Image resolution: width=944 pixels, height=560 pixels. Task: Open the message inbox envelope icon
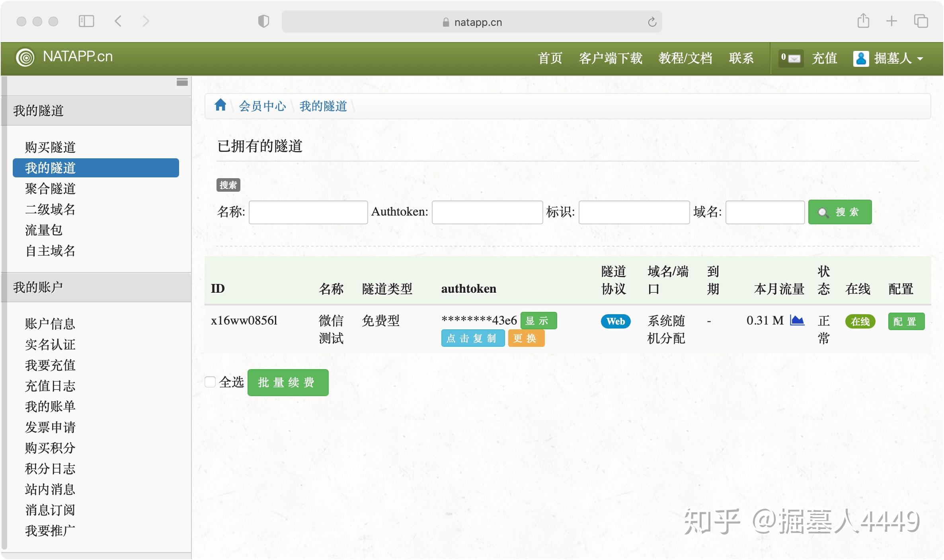(x=794, y=58)
